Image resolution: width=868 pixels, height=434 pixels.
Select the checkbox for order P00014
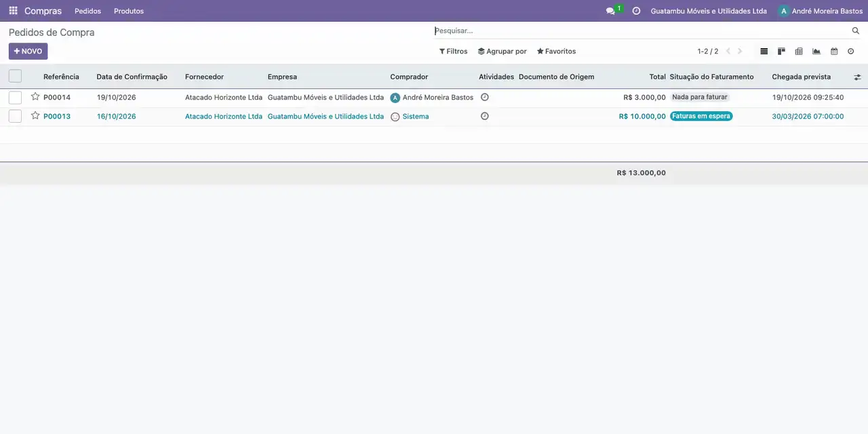(x=15, y=98)
